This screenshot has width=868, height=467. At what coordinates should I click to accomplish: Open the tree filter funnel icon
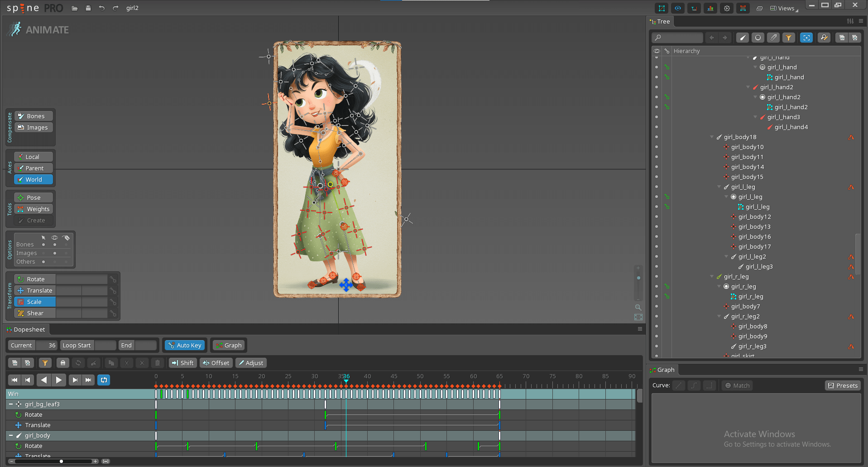(x=789, y=38)
